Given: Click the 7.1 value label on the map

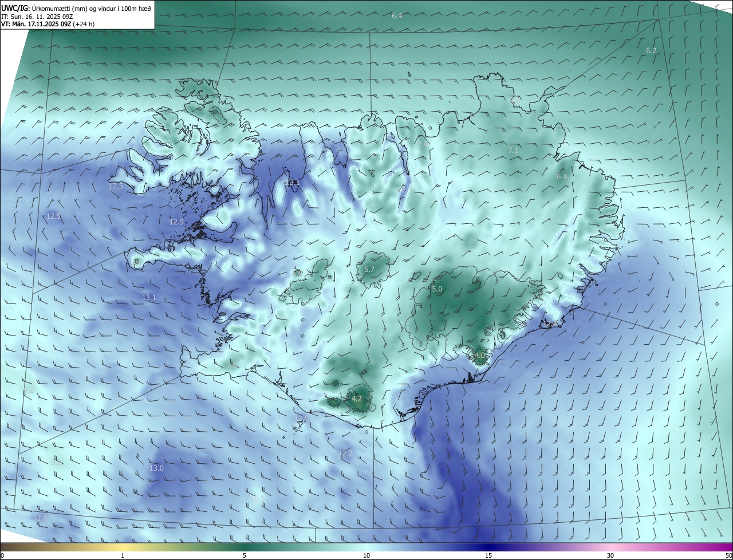Looking at the screenshot, I should pos(513,150).
